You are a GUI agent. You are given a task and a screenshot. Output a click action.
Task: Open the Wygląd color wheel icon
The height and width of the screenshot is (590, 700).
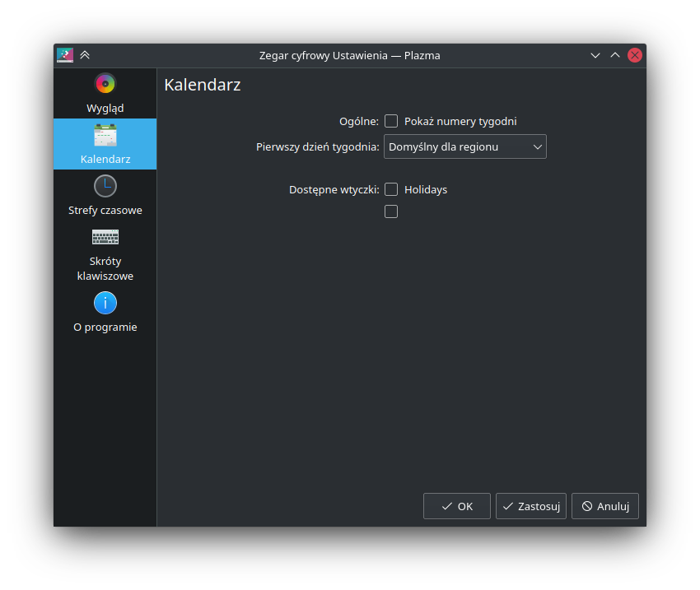[x=105, y=83]
